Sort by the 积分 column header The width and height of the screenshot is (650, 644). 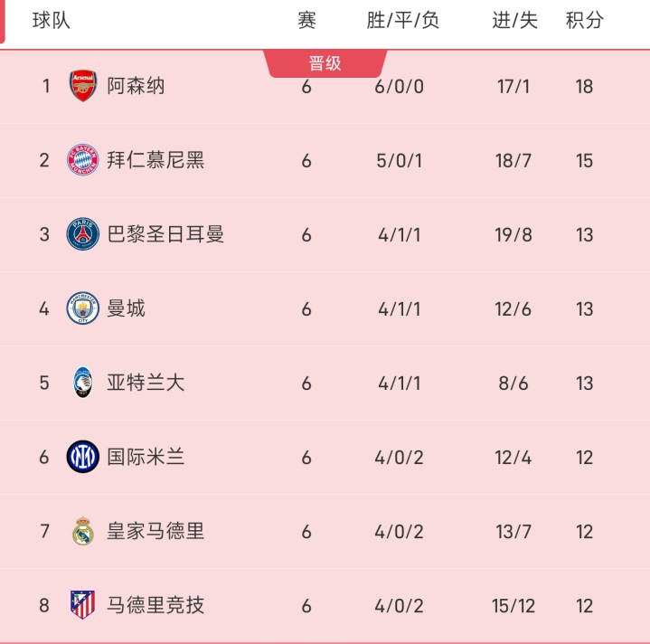tap(584, 20)
